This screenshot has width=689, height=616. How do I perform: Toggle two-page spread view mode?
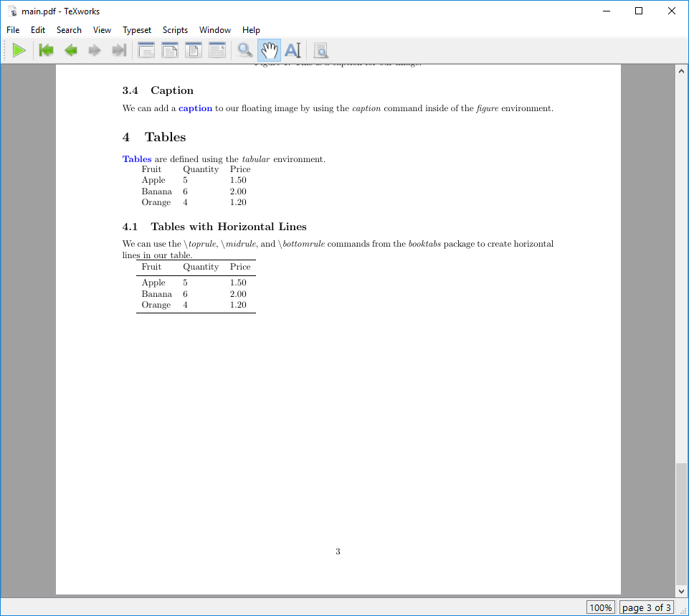[193, 50]
